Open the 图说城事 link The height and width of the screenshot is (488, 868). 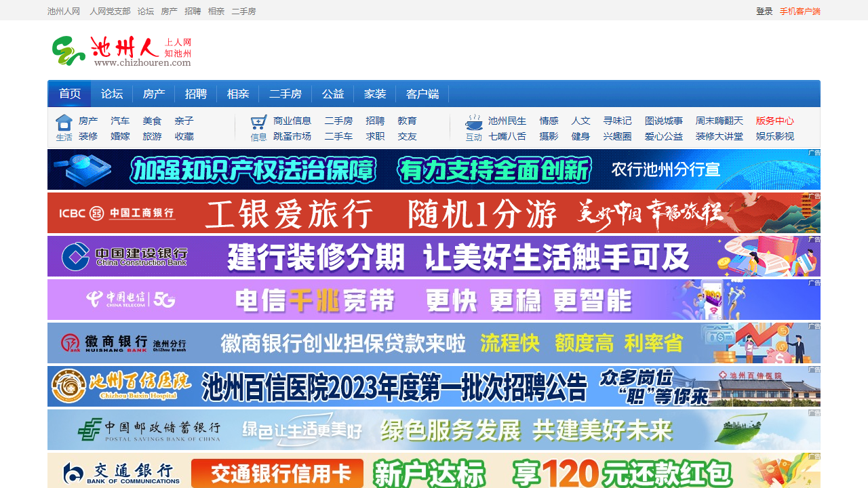(x=664, y=121)
